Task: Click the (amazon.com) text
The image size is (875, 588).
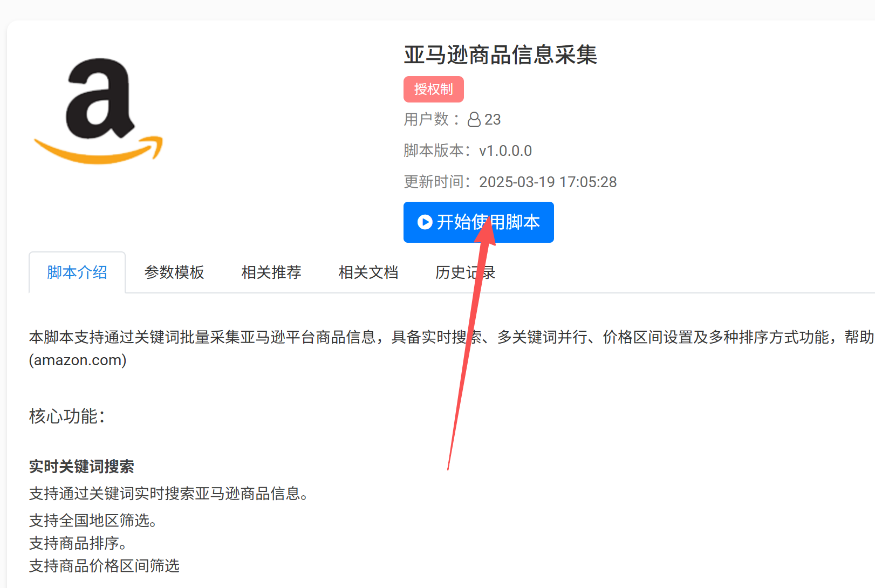Action: pyautogui.click(x=78, y=360)
